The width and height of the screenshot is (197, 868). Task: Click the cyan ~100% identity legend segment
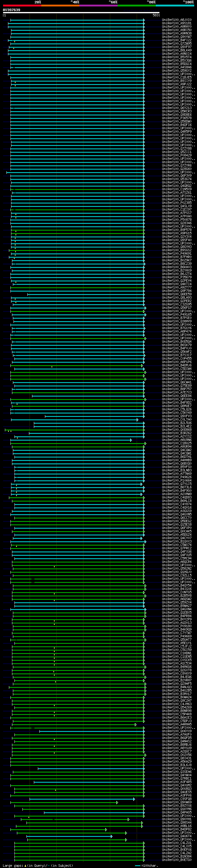coord(175,6)
